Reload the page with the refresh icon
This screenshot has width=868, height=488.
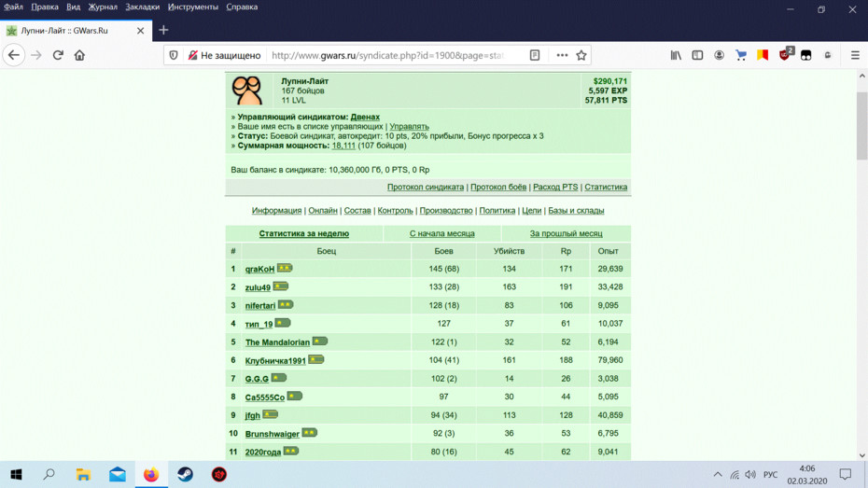pyautogui.click(x=58, y=55)
